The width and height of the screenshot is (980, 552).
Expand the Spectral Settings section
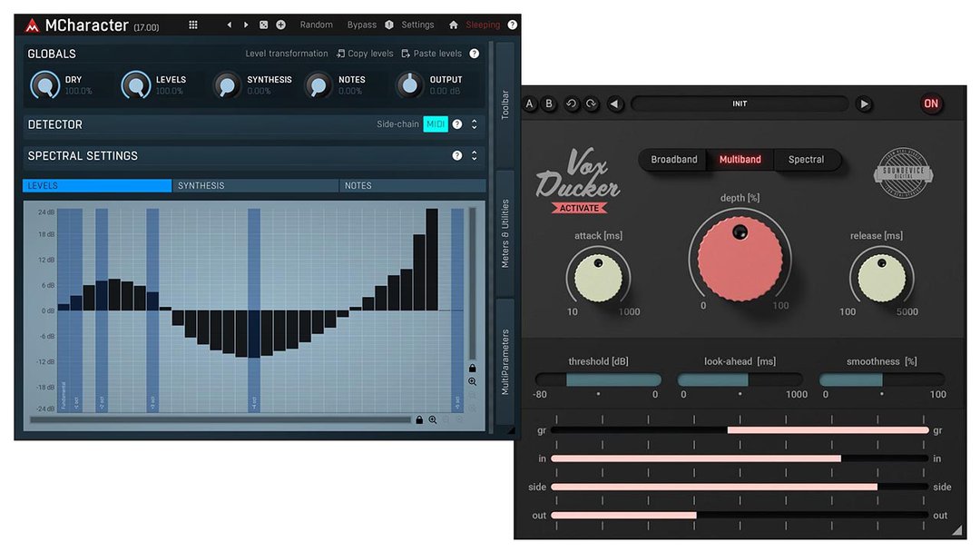pyautogui.click(x=474, y=156)
